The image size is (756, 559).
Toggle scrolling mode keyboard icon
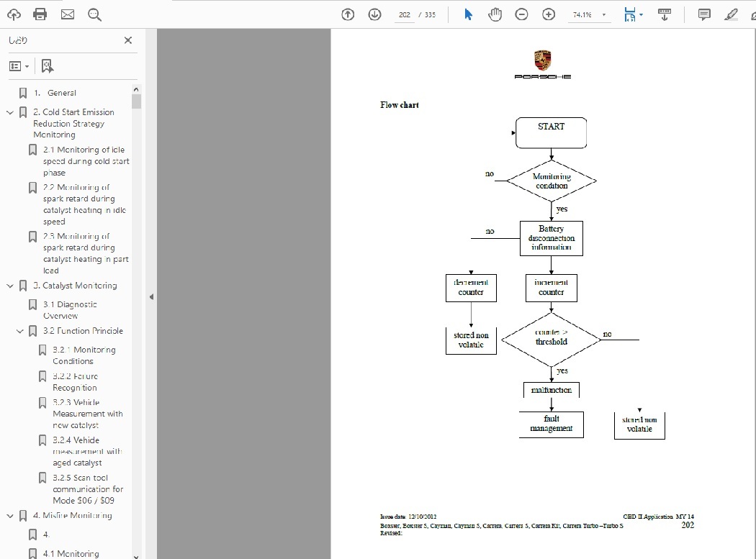pyautogui.click(x=665, y=14)
